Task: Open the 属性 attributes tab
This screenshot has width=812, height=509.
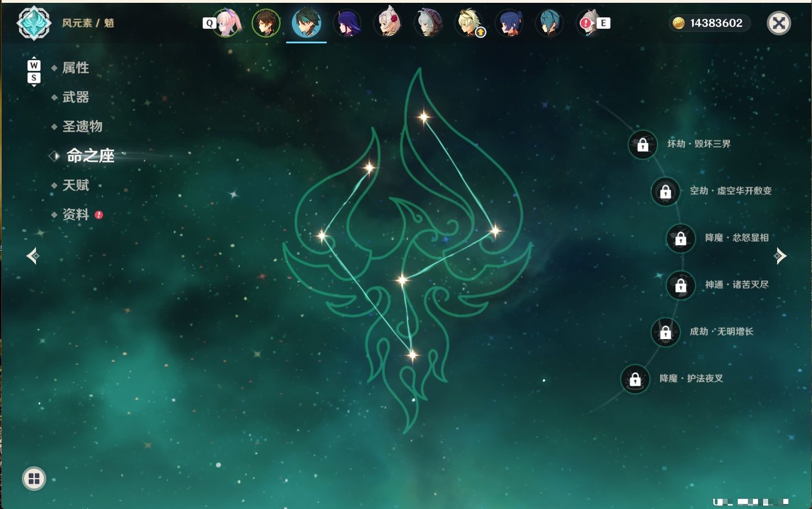Action: [75, 68]
